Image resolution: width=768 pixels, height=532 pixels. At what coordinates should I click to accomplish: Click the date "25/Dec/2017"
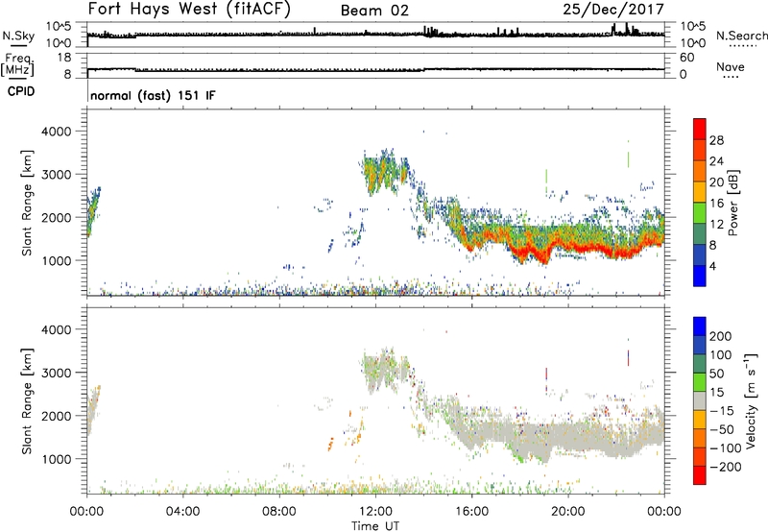point(613,10)
